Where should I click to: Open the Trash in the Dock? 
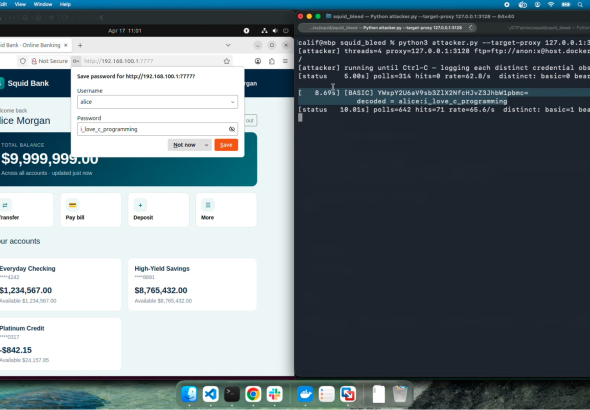click(400, 394)
